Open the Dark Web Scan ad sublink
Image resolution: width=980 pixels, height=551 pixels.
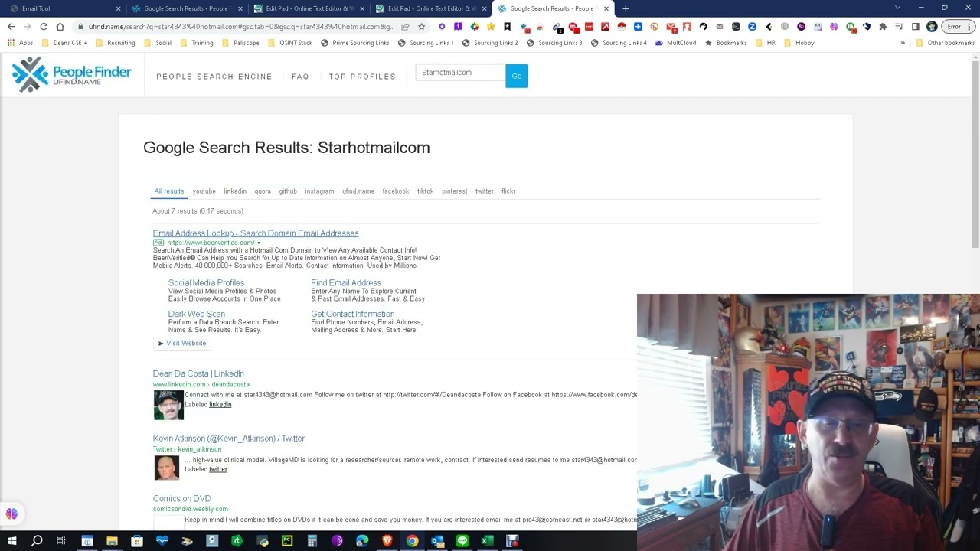197,314
